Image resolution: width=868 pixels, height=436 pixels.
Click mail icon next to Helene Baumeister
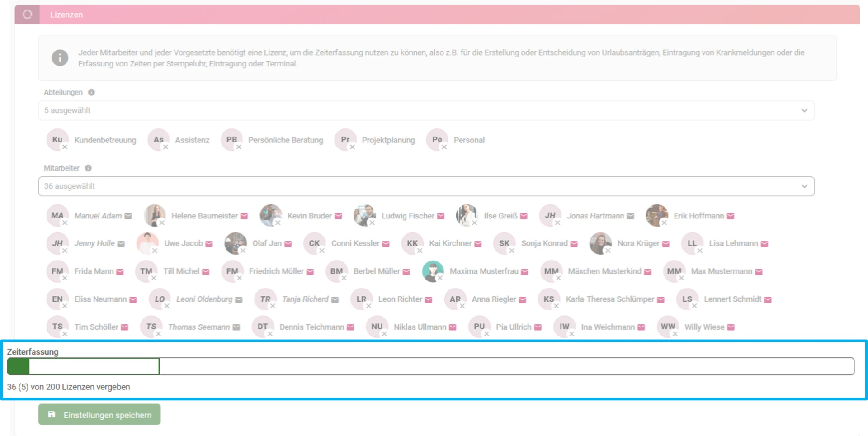coord(244,216)
